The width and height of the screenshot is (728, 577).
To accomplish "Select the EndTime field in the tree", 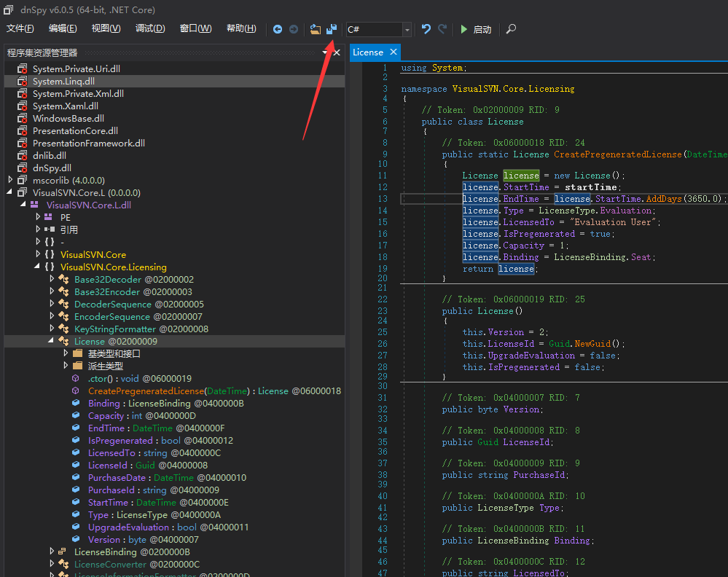I will tap(106, 428).
